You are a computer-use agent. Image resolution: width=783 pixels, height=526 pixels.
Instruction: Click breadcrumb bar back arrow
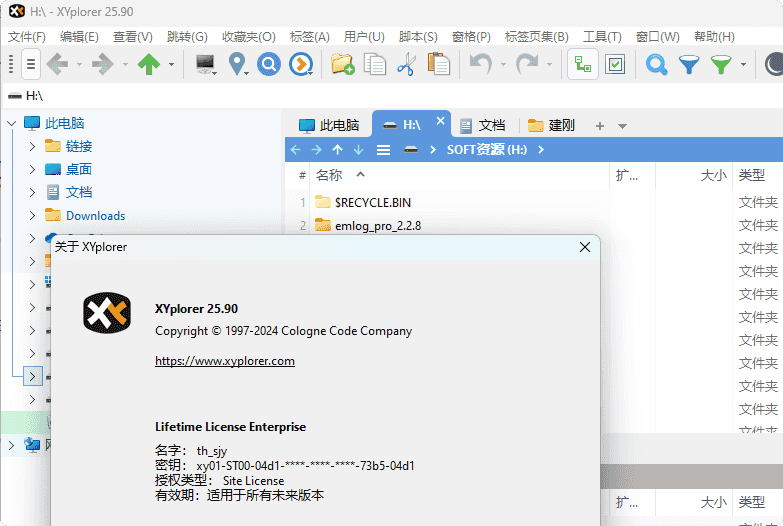pos(295,149)
